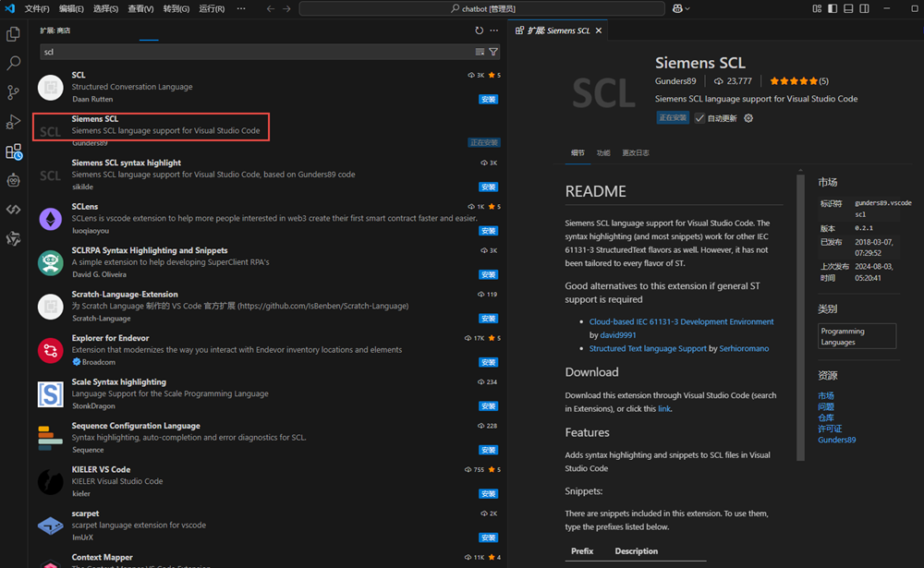This screenshot has width=924, height=568.
Task: Click the chatbot command center search bar
Action: 482,9
